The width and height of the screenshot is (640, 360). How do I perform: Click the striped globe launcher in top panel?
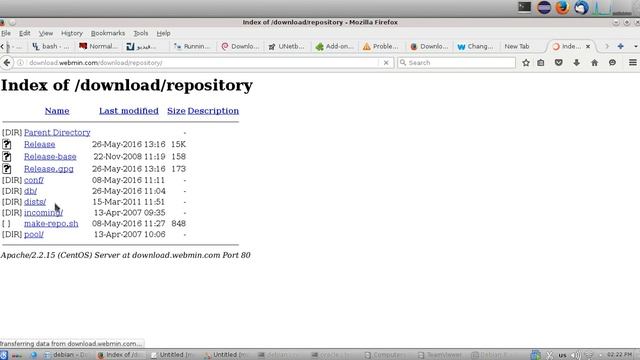[544, 7]
